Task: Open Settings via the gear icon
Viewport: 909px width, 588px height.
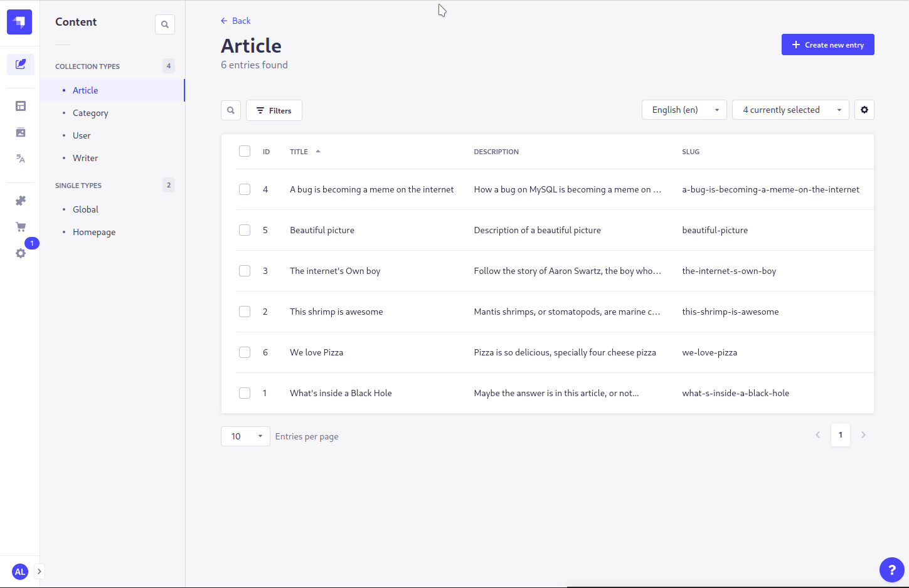Action: pyautogui.click(x=20, y=252)
